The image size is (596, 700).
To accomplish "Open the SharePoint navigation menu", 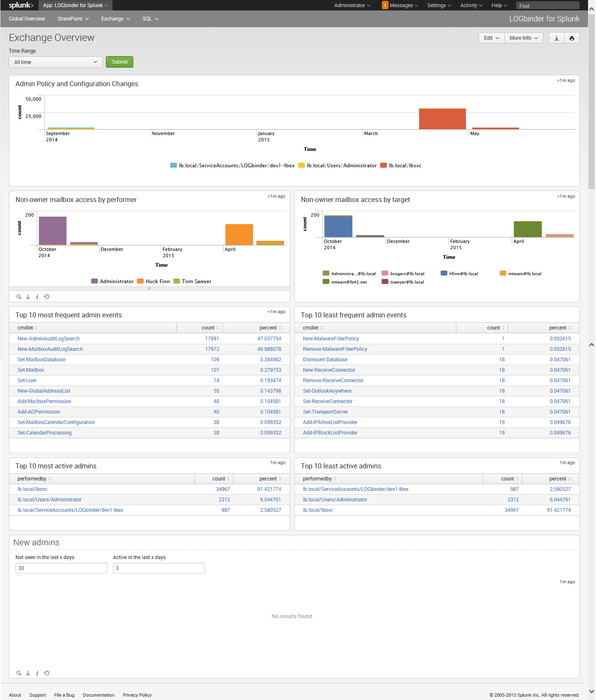I will click(73, 19).
